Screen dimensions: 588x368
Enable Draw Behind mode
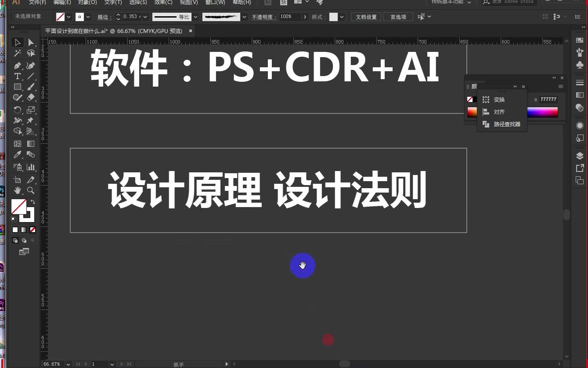pos(24,240)
